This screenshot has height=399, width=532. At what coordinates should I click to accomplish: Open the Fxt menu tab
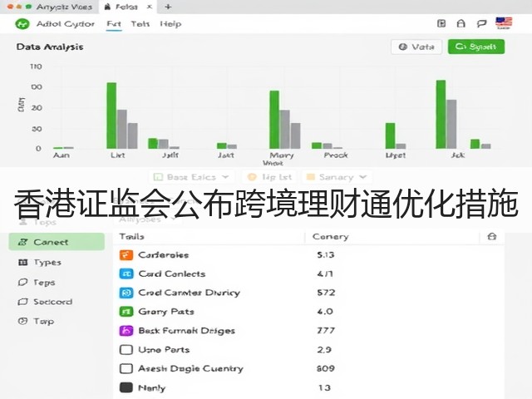tap(114, 24)
